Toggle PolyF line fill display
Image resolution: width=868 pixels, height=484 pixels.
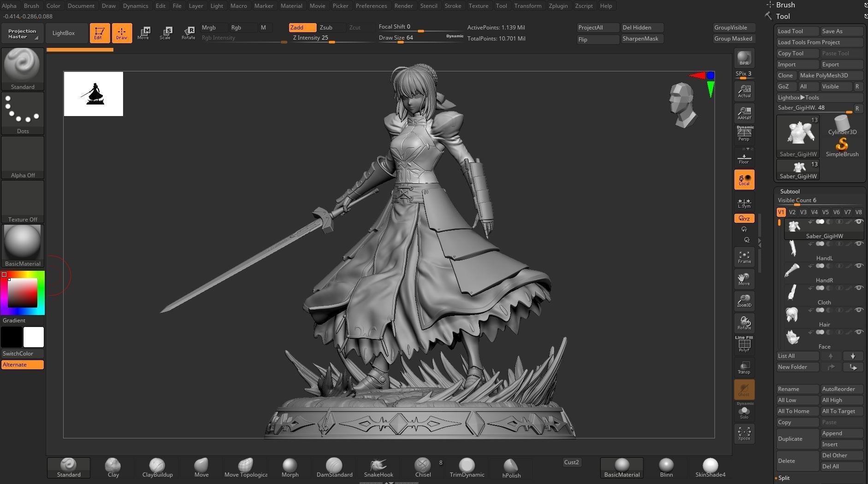point(744,344)
